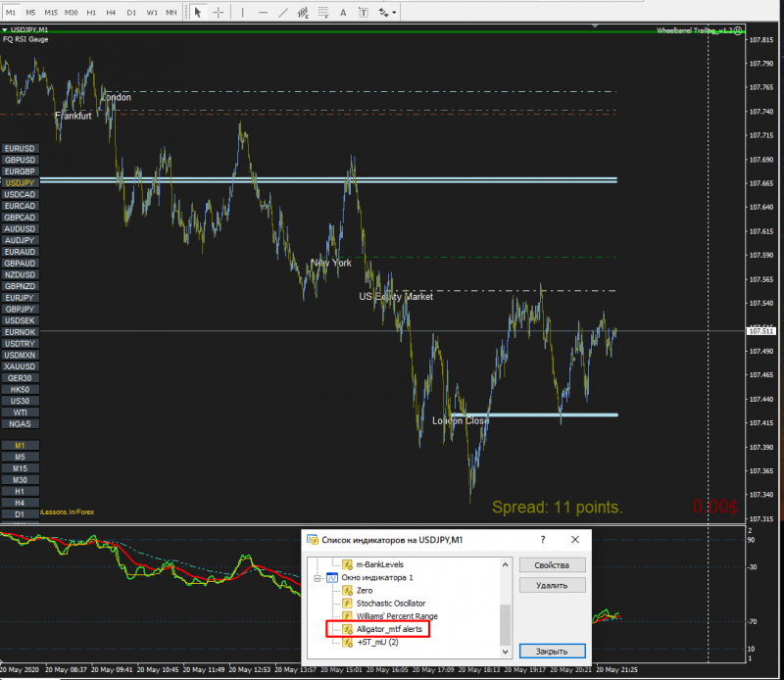
Task: Switch chart symbol to GBPUSD
Action: (x=20, y=160)
